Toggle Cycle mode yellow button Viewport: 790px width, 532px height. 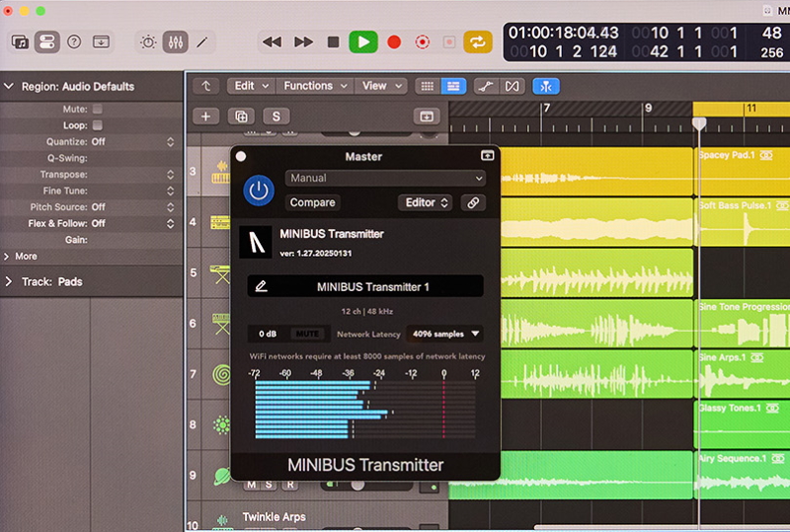[477, 41]
